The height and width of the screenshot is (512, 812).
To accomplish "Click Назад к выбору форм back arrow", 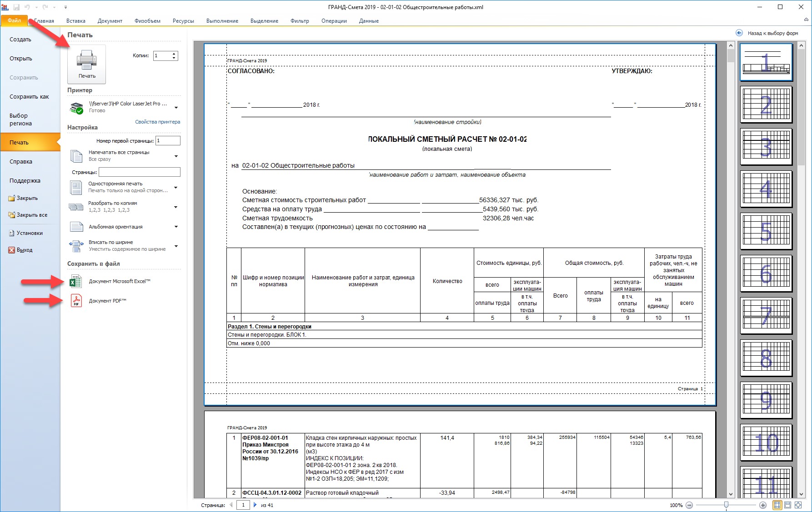I will [x=739, y=33].
